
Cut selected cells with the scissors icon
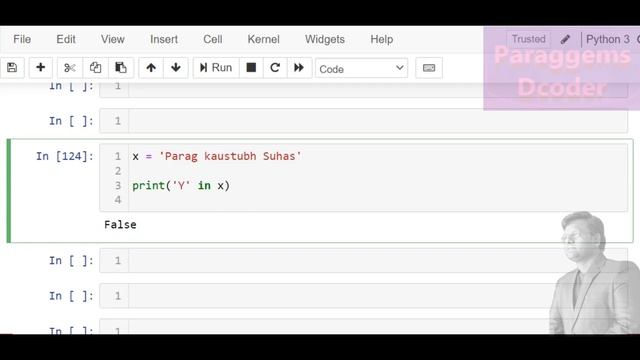coord(70,68)
